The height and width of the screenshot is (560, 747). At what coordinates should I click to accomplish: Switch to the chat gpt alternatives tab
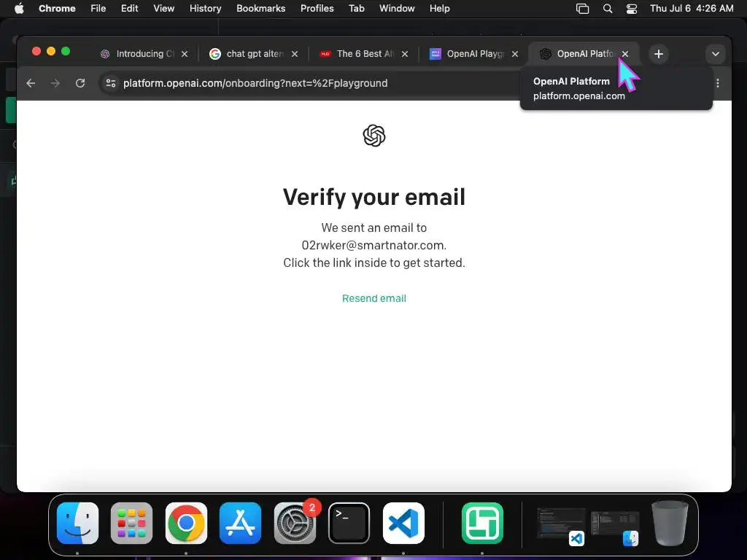[x=255, y=54]
